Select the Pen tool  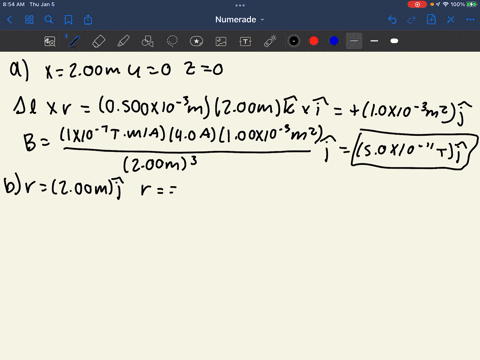(74, 41)
